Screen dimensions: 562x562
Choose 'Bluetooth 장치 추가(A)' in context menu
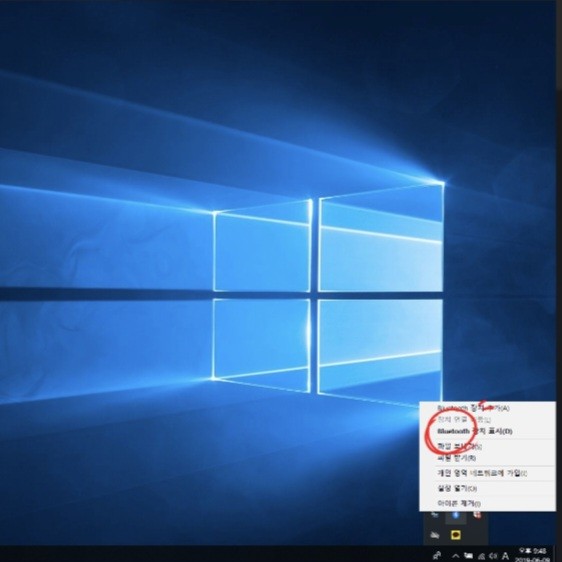pyautogui.click(x=487, y=408)
